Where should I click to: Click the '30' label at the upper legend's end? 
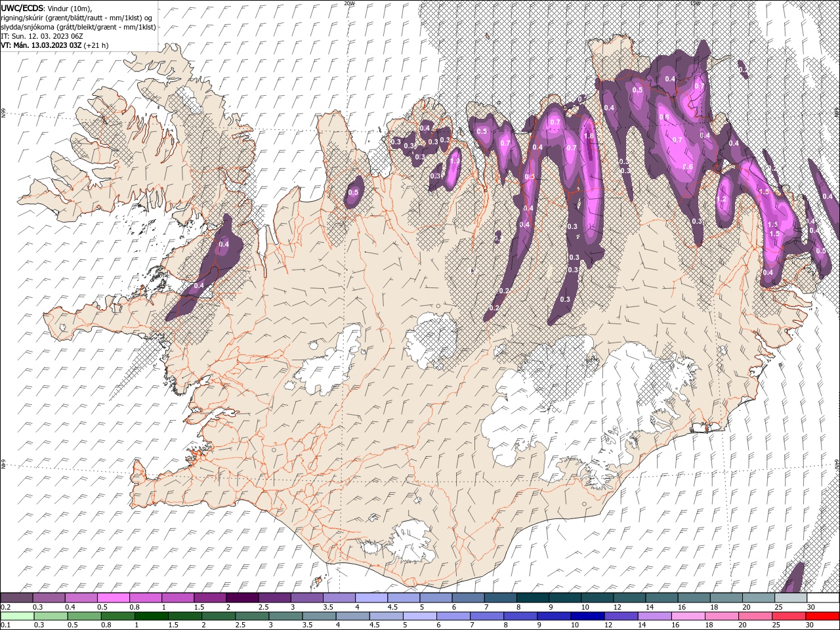pos(811,607)
